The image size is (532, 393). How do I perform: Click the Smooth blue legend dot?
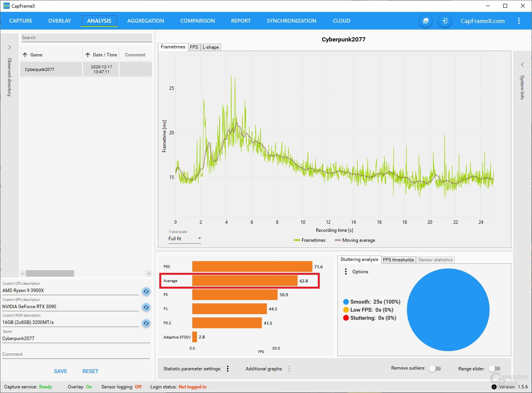point(346,302)
